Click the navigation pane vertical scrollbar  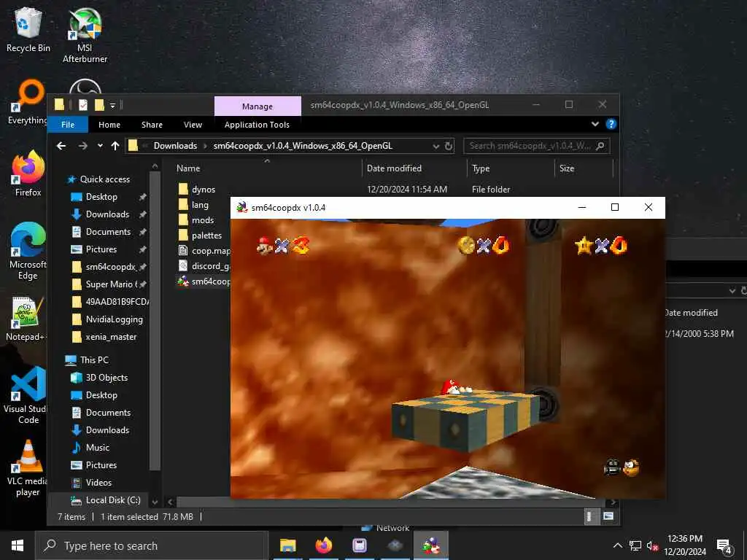point(155,320)
